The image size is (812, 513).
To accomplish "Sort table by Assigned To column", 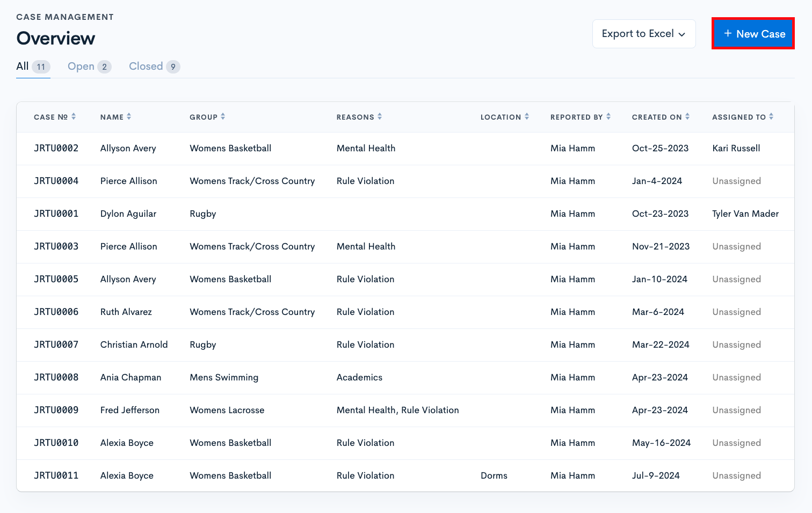I will 743,117.
